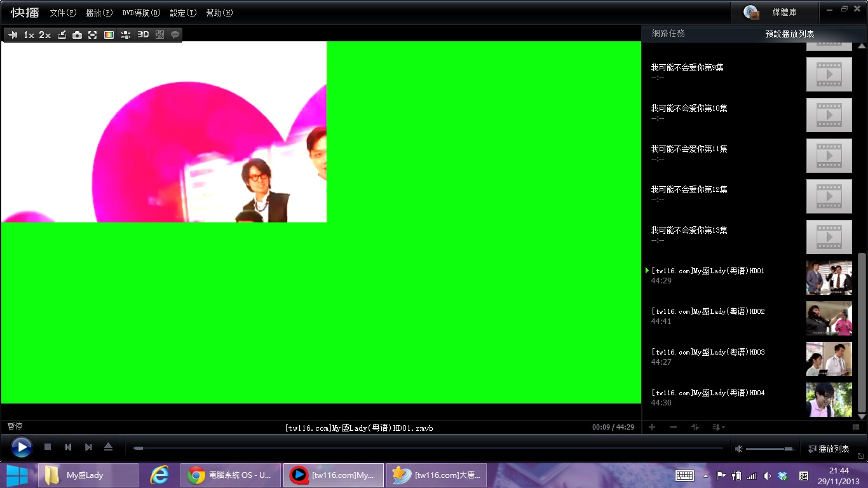Click thumbnail of 我可能不会爱你第11集
Screen dimensions: 868x488
(x=829, y=156)
